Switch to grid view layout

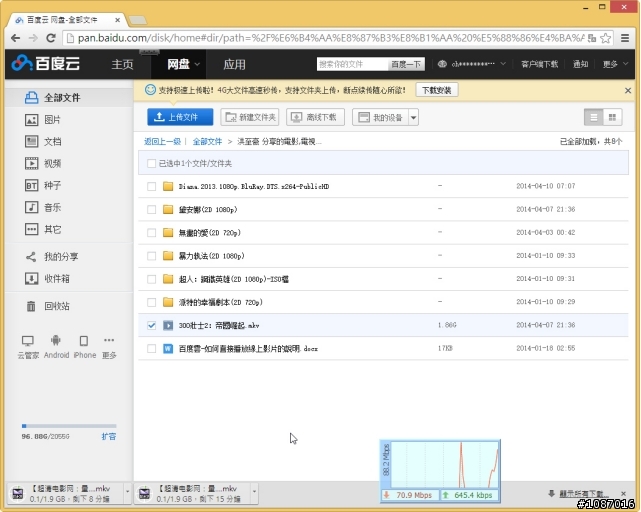tap(612, 118)
